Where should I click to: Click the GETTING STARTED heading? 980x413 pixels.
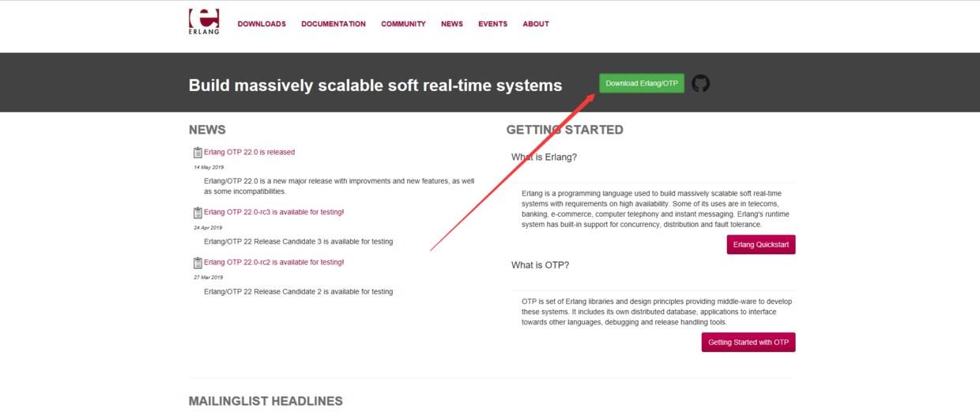tap(565, 130)
